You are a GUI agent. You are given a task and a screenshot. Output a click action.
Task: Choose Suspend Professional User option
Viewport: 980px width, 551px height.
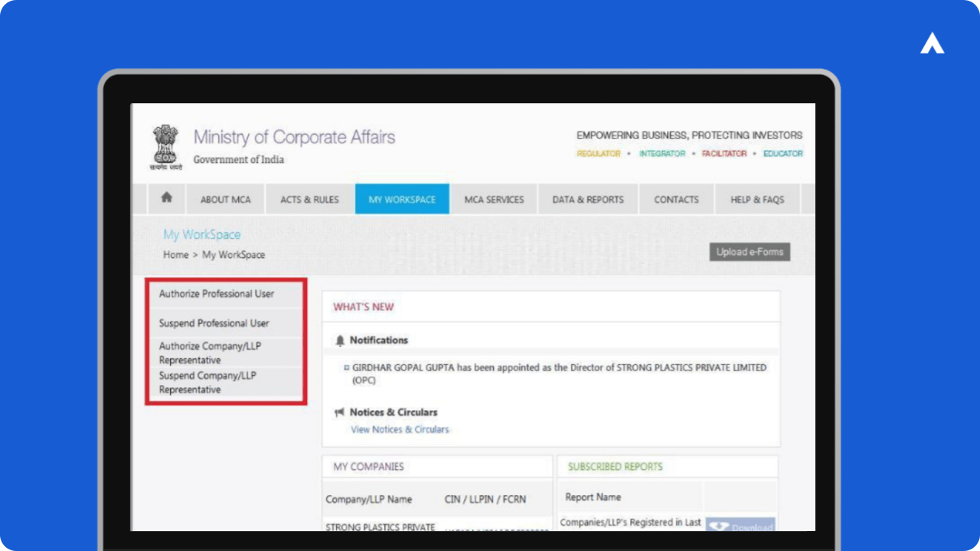[214, 323]
